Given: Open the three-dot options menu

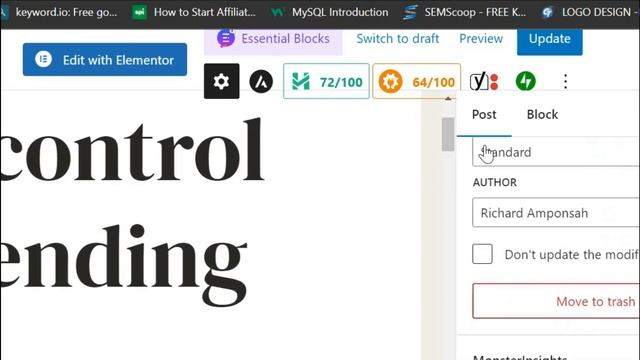Looking at the screenshot, I should (565, 82).
